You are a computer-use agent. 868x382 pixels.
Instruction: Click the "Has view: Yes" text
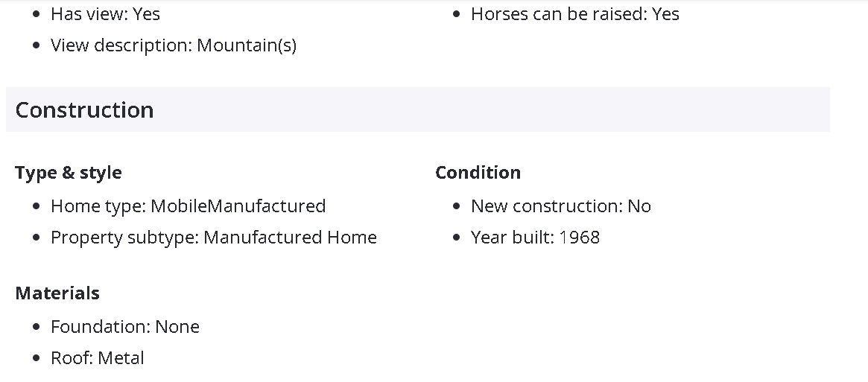coord(105,14)
